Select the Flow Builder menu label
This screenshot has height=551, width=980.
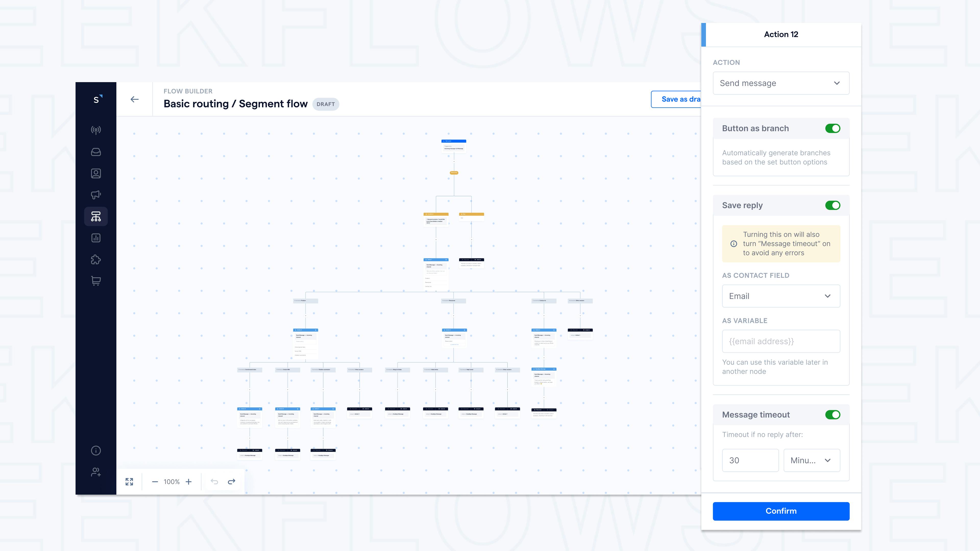point(188,91)
